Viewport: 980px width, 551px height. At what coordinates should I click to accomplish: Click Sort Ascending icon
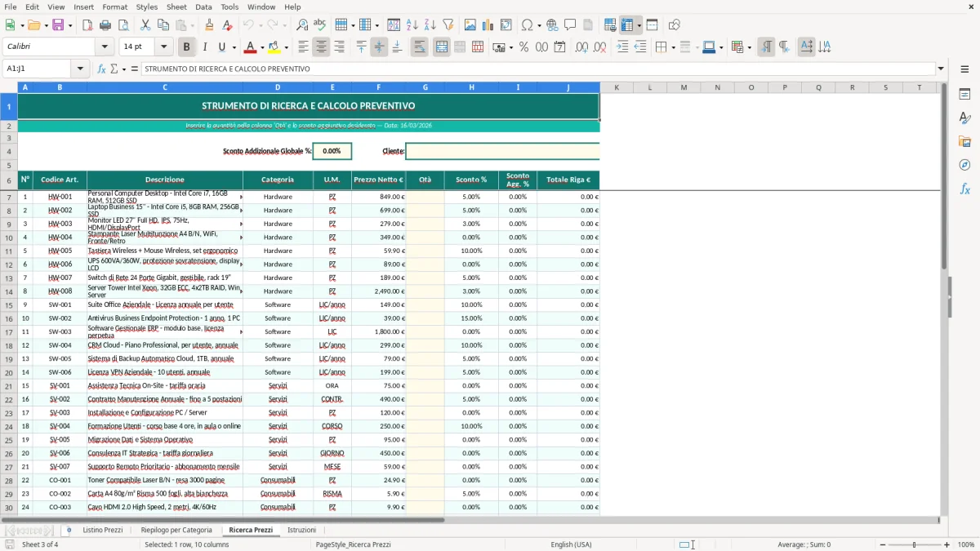coord(412,25)
